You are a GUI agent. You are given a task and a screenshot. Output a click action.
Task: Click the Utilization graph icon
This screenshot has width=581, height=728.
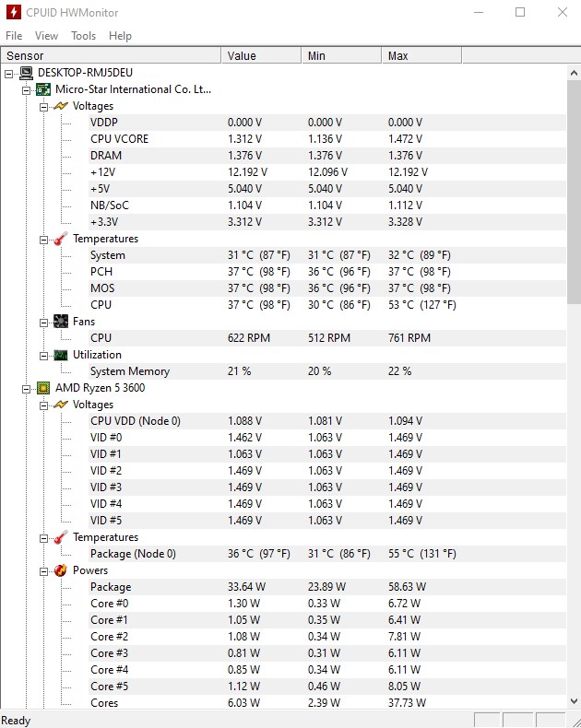61,355
